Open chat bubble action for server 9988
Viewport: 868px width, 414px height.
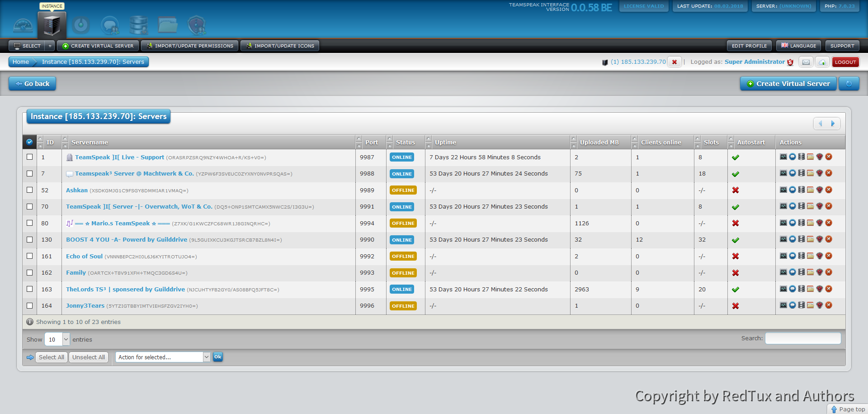(793, 173)
